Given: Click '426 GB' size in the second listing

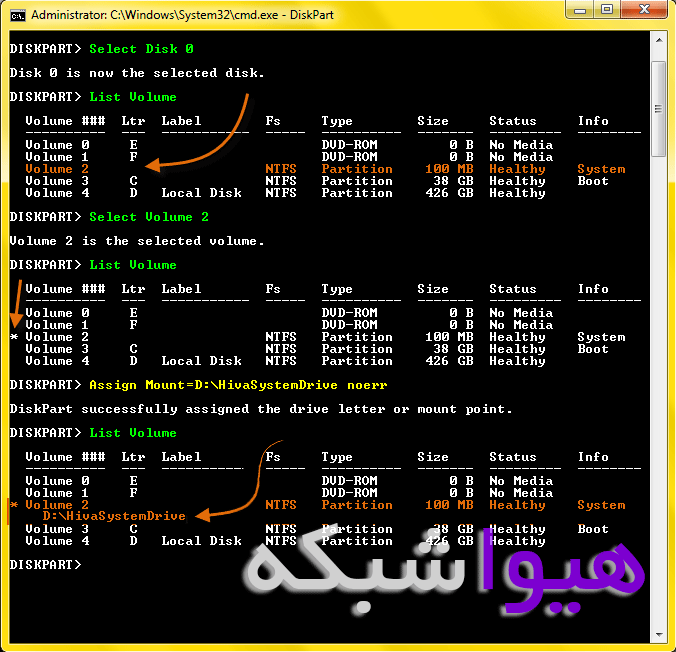Looking at the screenshot, I should [449, 361].
